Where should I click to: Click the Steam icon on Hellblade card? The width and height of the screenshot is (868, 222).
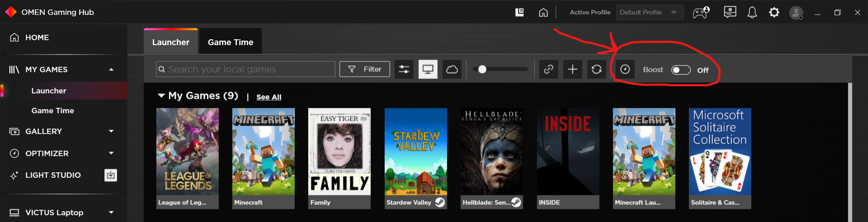point(516,203)
